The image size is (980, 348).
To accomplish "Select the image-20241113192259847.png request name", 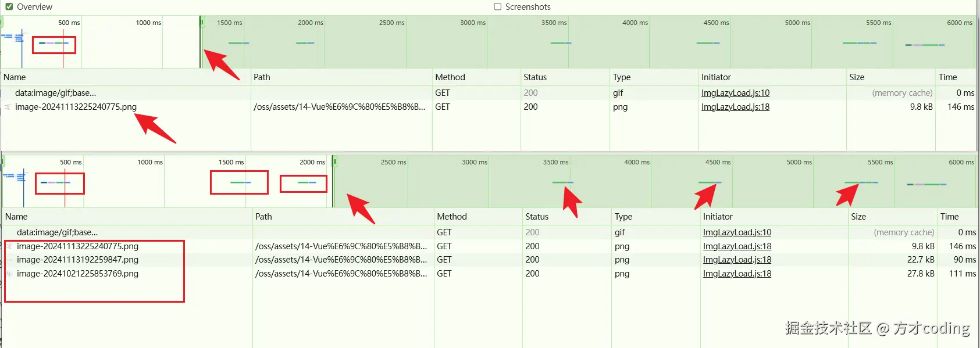I will click(77, 260).
